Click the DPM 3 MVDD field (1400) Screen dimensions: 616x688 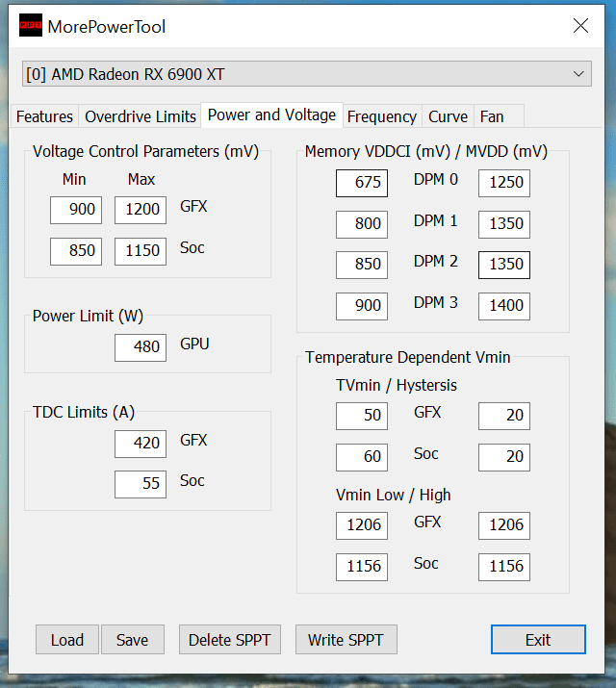point(504,306)
